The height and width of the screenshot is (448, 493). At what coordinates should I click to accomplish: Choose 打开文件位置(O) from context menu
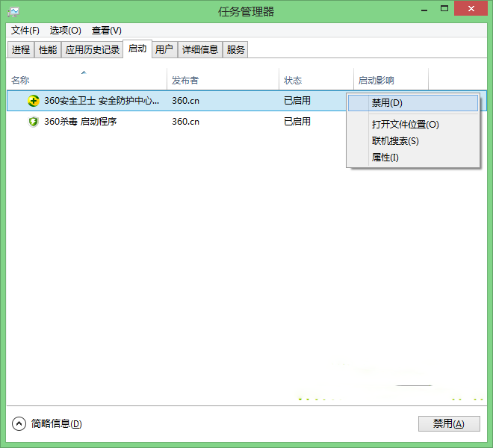point(405,125)
